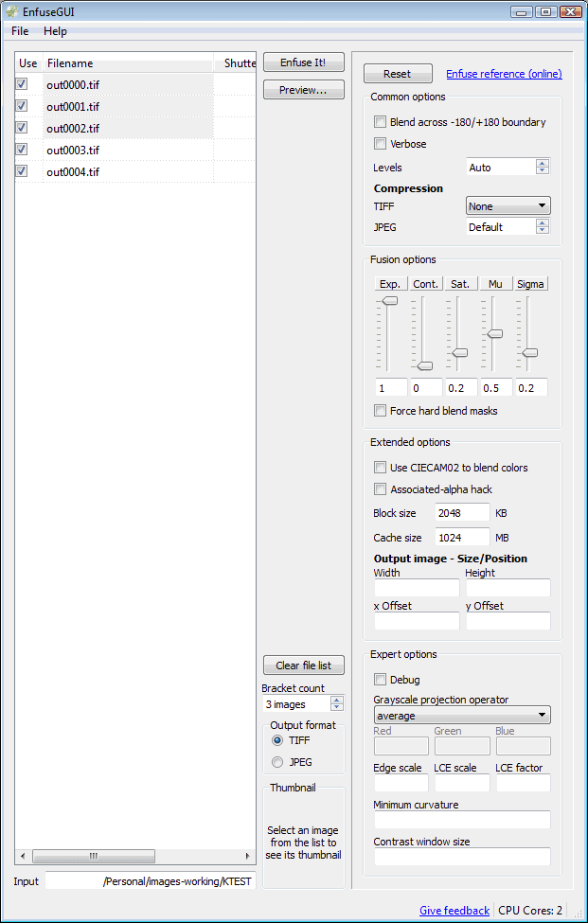The height and width of the screenshot is (923, 588).
Task: Select the out0000.tif filename row
Action: pyautogui.click(x=129, y=85)
